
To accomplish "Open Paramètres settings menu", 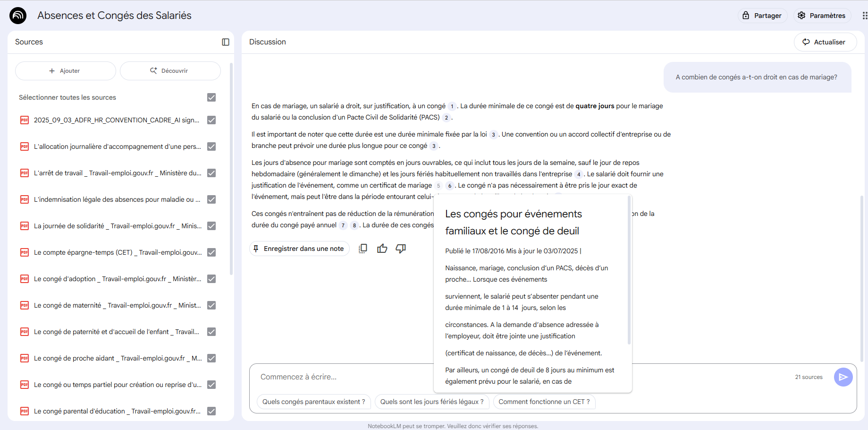I will 822,16.
